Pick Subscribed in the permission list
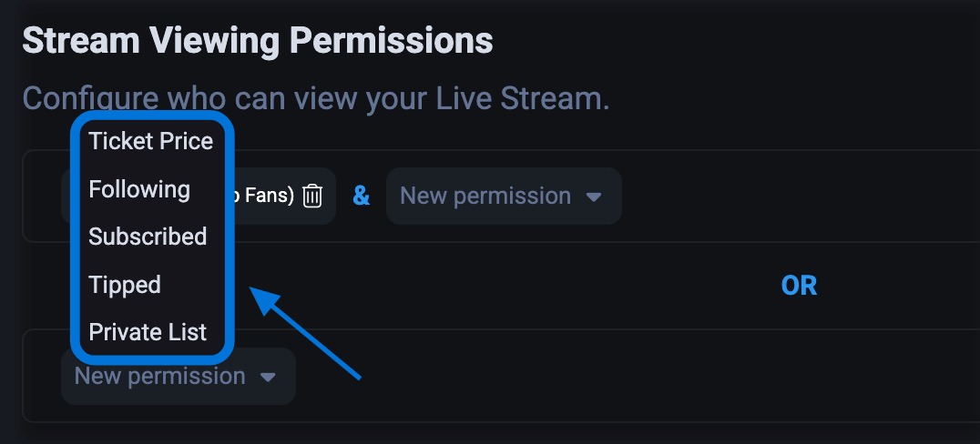This screenshot has height=444, width=980. (148, 237)
